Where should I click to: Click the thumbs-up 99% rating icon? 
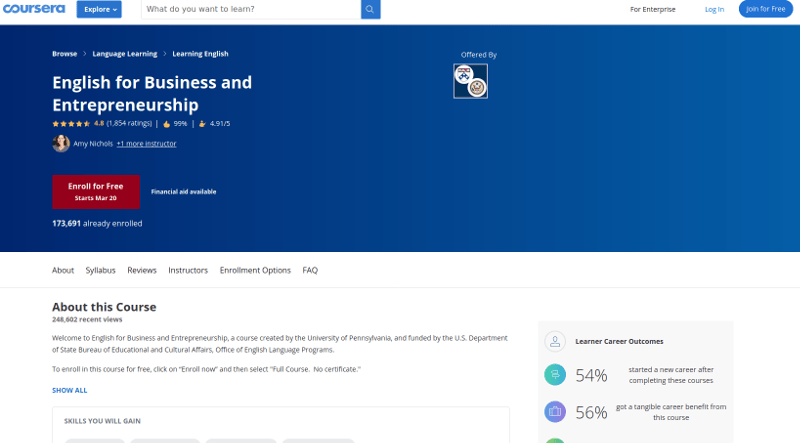click(166, 124)
